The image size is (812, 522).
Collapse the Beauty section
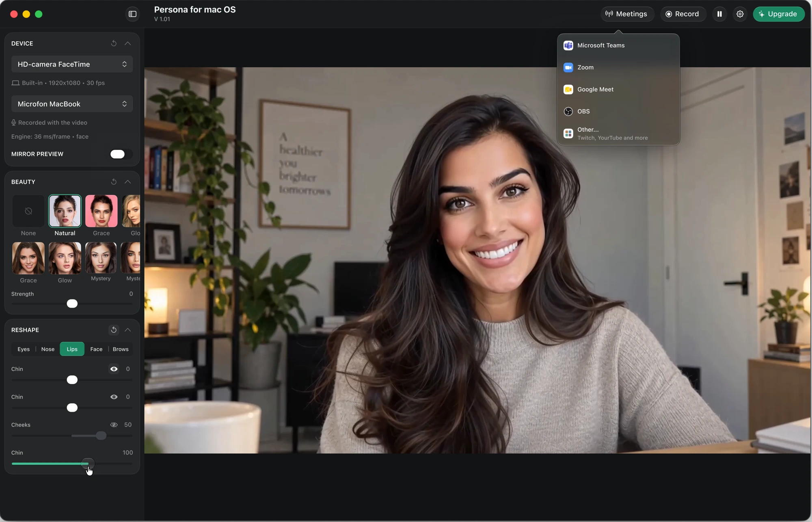pos(128,182)
